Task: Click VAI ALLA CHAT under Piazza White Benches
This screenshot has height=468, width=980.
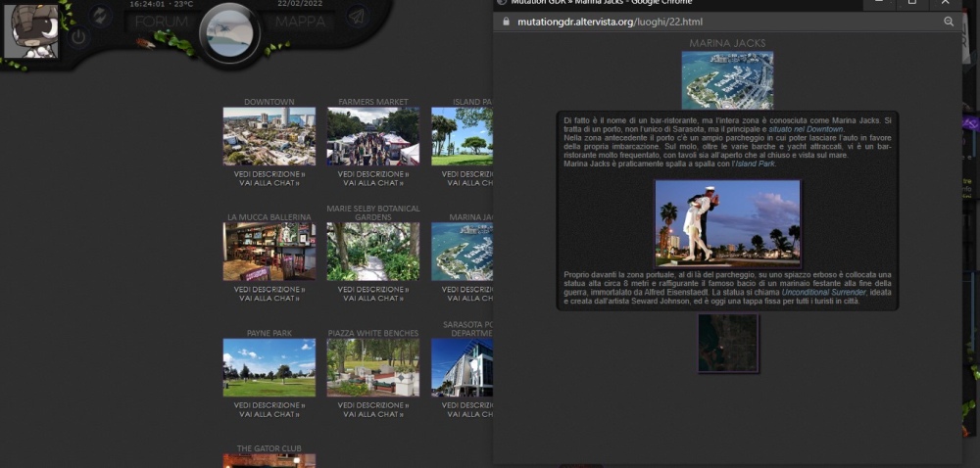Action: [x=373, y=414]
